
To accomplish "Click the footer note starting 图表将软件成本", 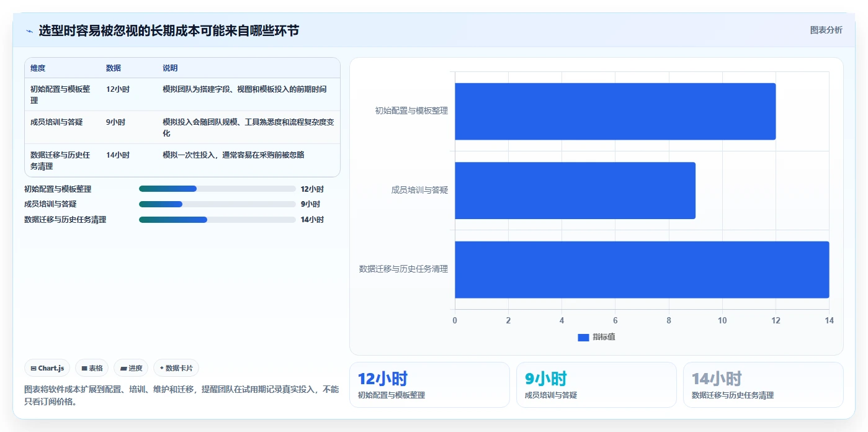I will [182, 395].
